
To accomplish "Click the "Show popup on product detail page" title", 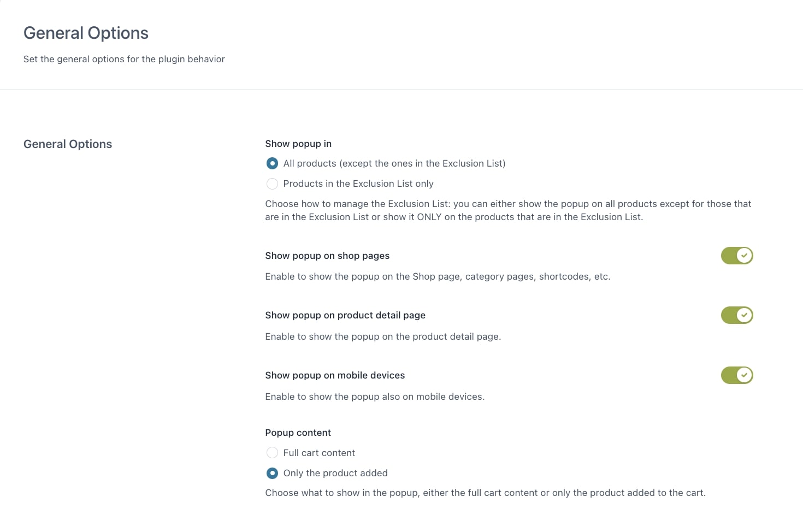I will (345, 315).
